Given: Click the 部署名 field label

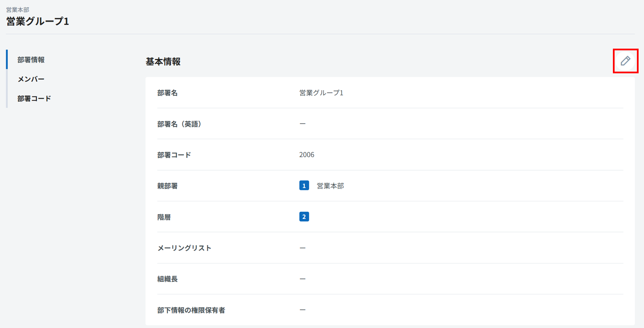Looking at the screenshot, I should [167, 93].
